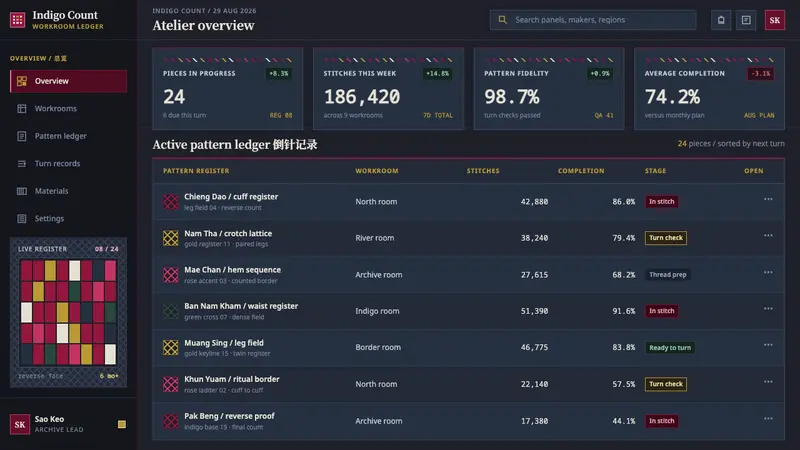Screen dimensions: 800x450
Task: Click Turn check badge on Nam Tha row
Action: coord(665,238)
